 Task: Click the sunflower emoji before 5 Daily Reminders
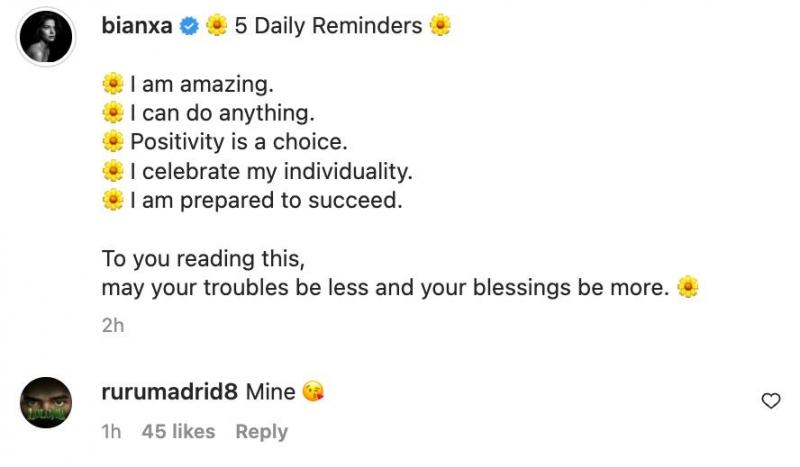(217, 26)
